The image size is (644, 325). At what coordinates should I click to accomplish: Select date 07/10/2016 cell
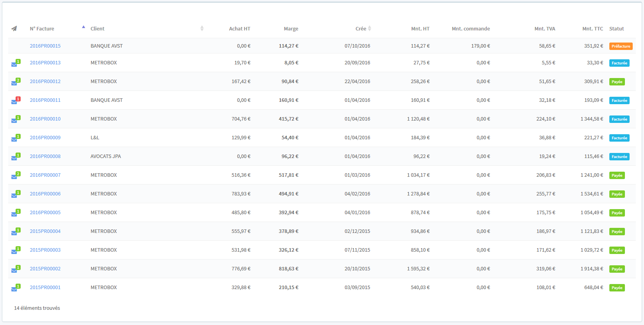pyautogui.click(x=357, y=46)
